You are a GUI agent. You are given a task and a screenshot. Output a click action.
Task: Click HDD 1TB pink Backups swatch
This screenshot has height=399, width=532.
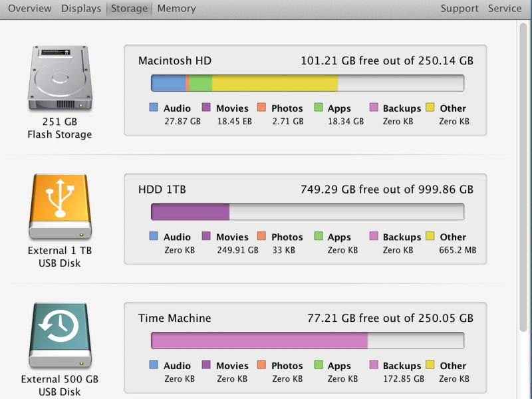pyautogui.click(x=374, y=236)
